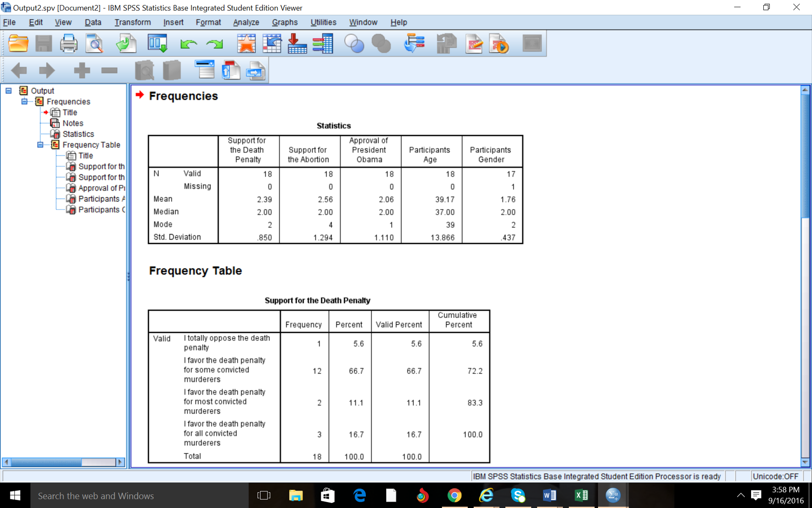The image size is (812, 508).
Task: Select Notes in the outline pane
Action: [74, 123]
